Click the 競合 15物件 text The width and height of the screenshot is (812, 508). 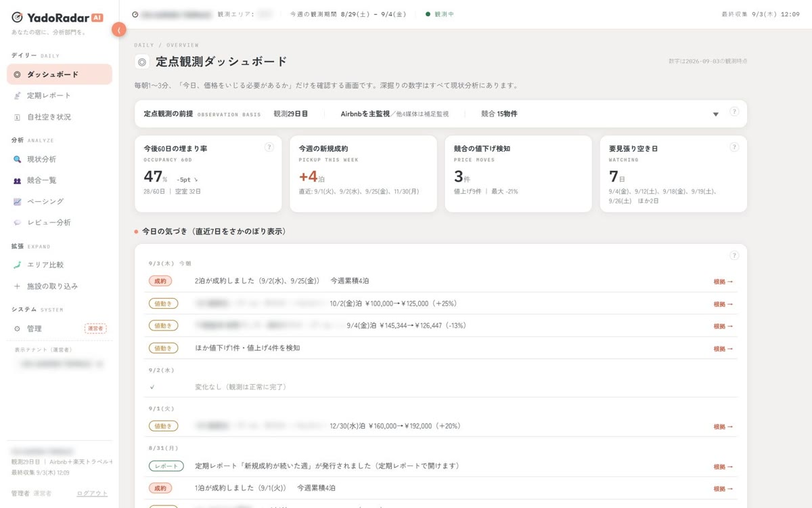click(x=499, y=114)
